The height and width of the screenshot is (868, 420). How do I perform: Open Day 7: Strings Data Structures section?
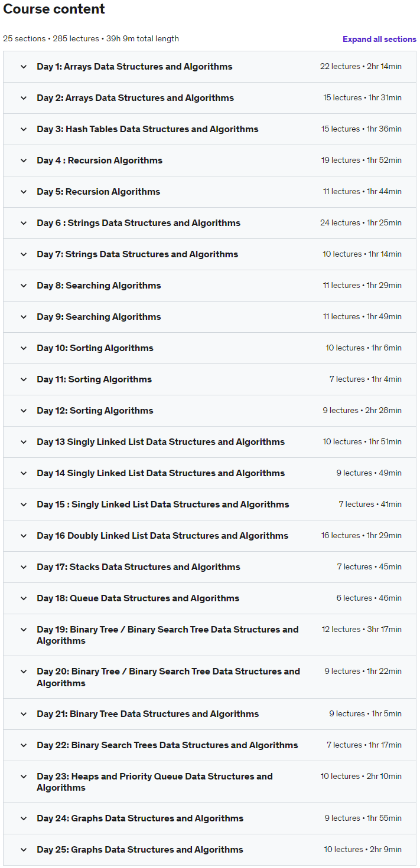pos(138,254)
